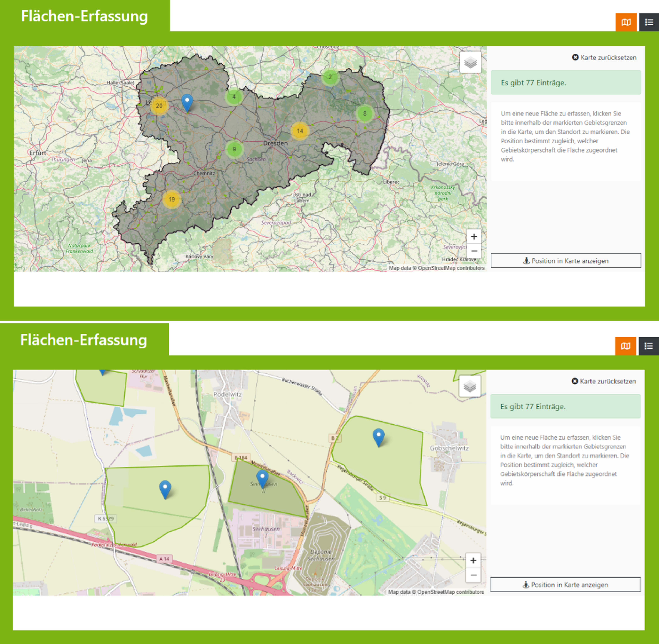Reset the upper map via Karte zurücksetzen
This screenshot has height=644, width=659.
604,58
